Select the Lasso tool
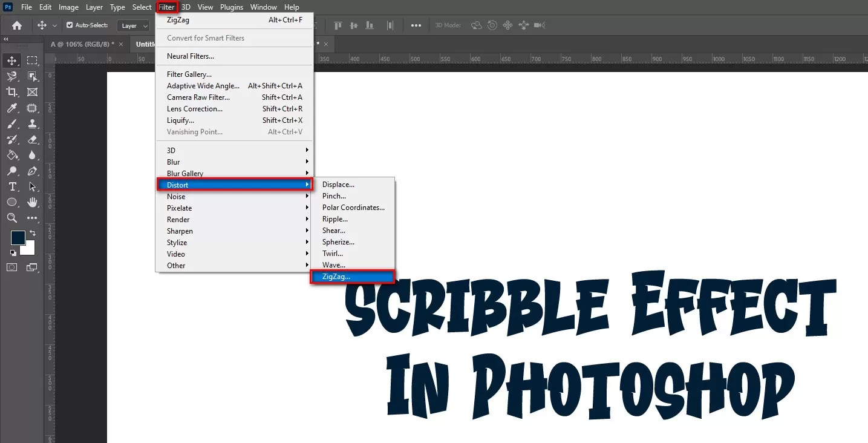The image size is (868, 443). 11,76
